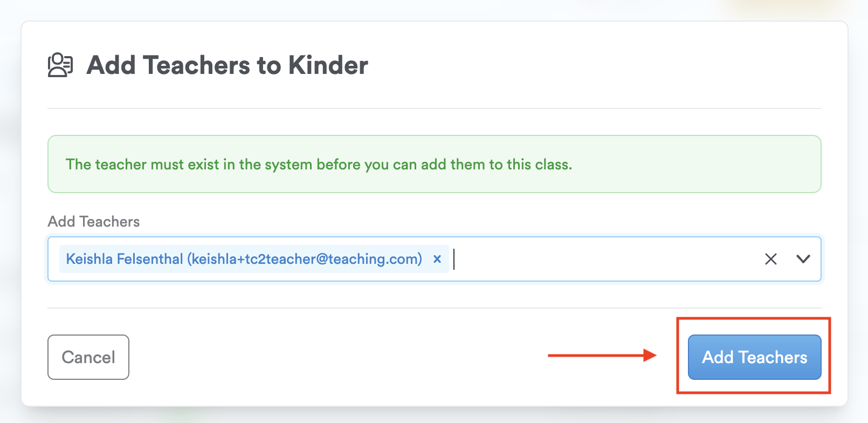Screen dimensions: 868x423
Task: Click the email in Keishla's chip
Action: coord(306,259)
